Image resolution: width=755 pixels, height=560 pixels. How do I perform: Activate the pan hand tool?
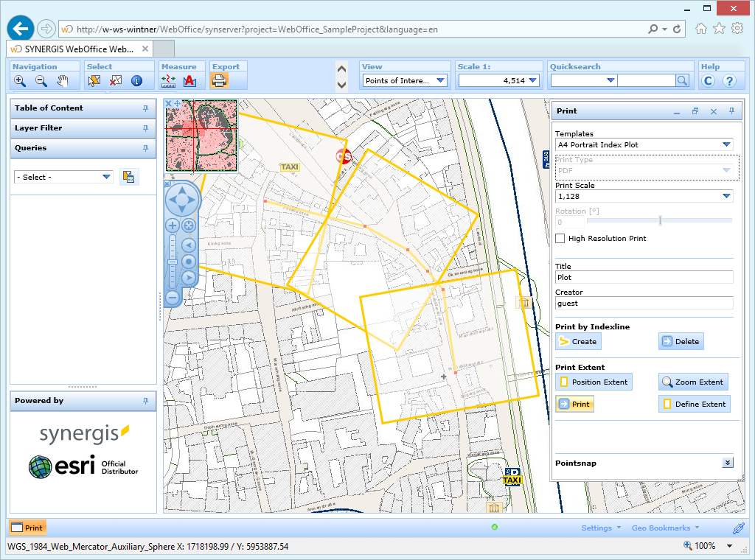pos(63,81)
